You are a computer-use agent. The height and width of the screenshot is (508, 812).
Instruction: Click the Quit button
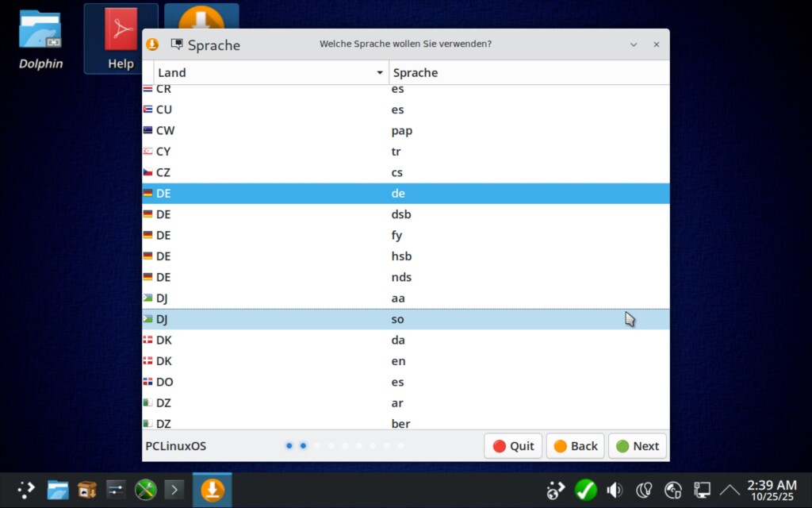click(x=513, y=446)
